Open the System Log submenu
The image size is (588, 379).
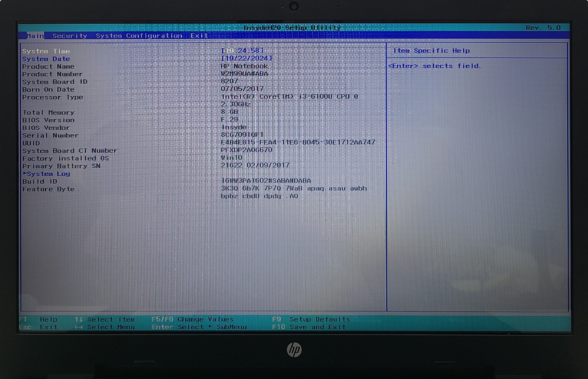46,174
